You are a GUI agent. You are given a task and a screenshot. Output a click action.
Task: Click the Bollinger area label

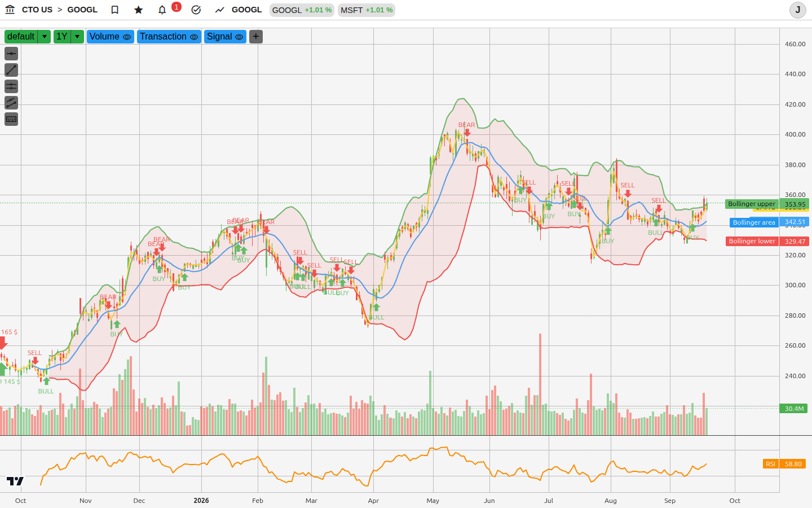click(754, 222)
